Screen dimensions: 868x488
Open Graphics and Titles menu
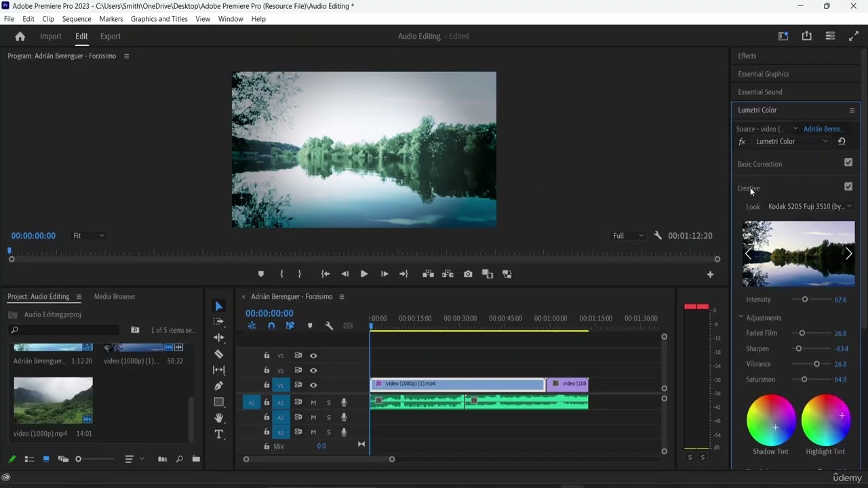tap(159, 19)
